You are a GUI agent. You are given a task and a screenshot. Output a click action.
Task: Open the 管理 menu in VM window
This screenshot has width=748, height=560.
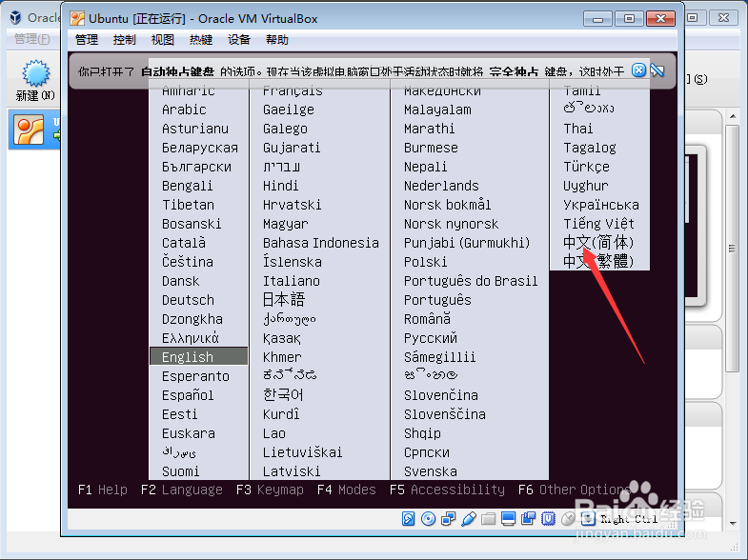[x=87, y=40]
